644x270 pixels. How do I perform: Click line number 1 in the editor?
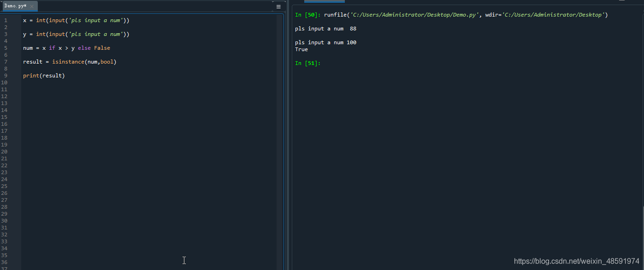(6, 20)
